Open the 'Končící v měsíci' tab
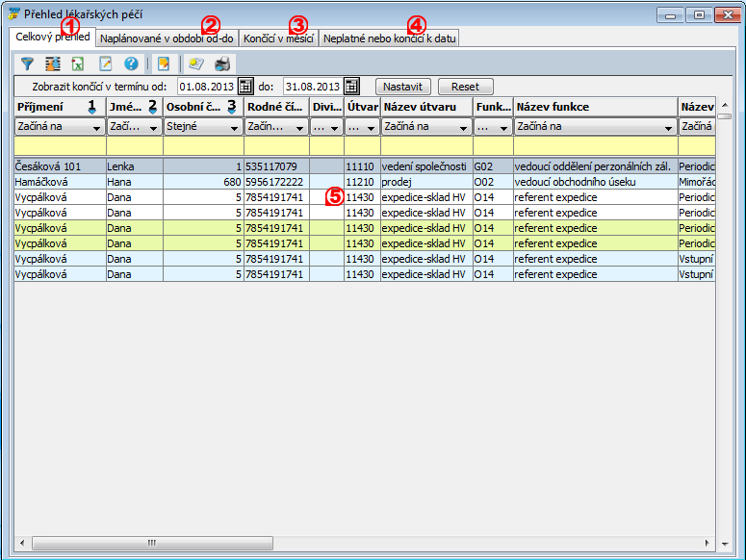 [278, 38]
